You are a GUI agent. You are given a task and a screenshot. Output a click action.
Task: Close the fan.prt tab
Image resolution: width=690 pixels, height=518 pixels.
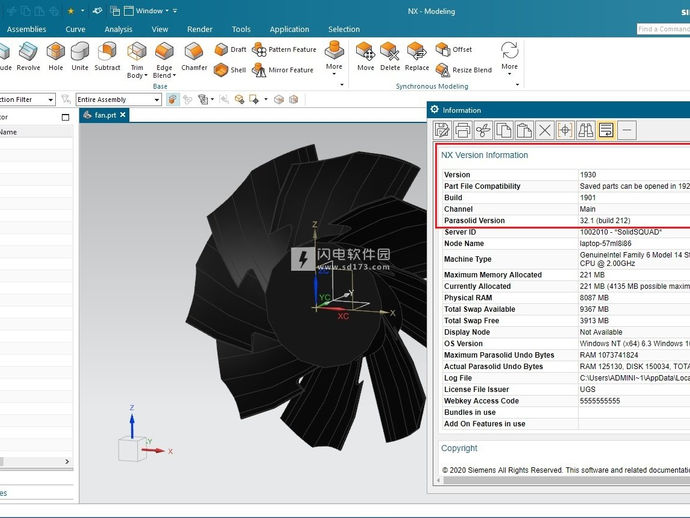[123, 115]
